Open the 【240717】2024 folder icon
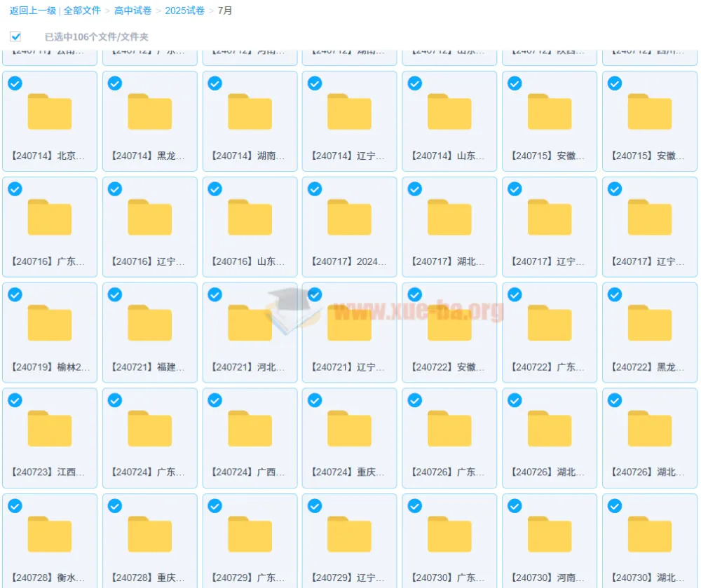 click(x=349, y=218)
